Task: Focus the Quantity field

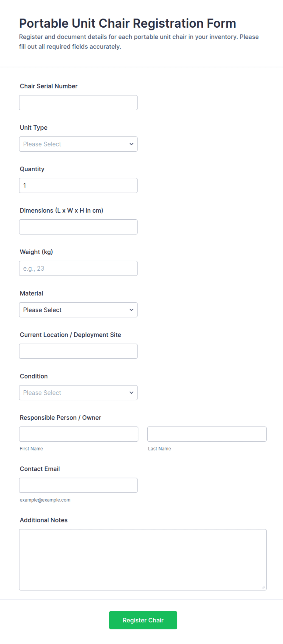Action: [x=78, y=185]
